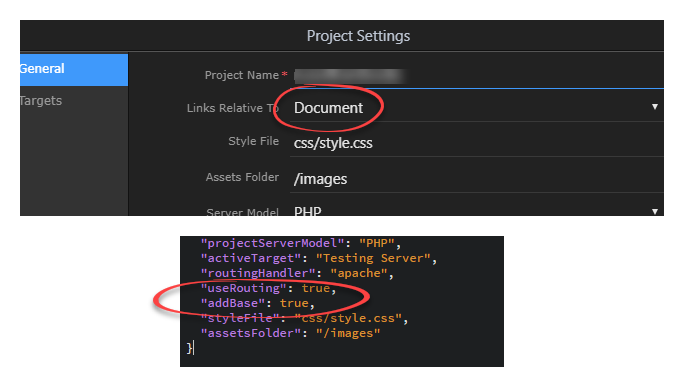Screen dimensions: 684x387
Task: Place cursor after the closing brace
Action: (193, 348)
